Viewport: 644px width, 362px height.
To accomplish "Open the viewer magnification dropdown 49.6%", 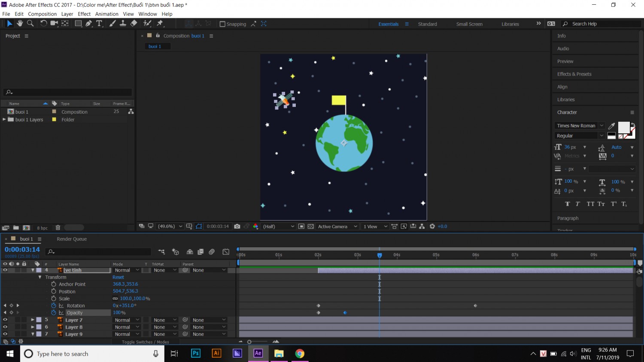I will tap(170, 226).
